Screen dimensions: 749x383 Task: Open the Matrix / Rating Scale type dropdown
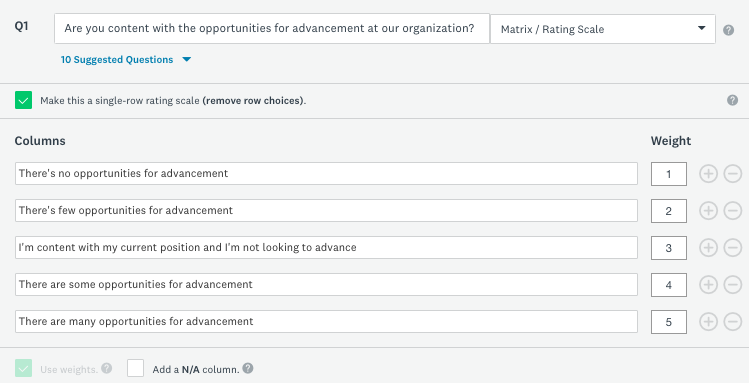coord(602,29)
